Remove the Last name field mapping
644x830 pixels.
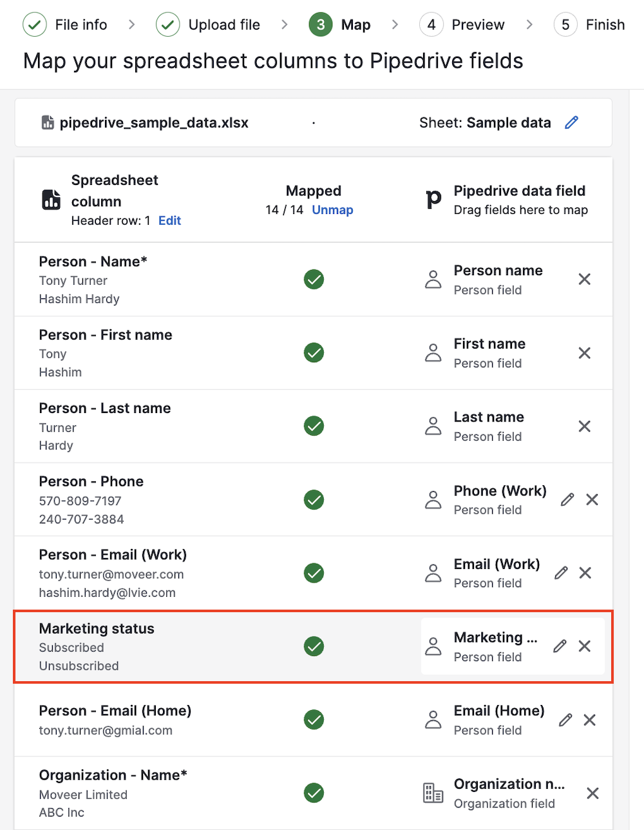click(584, 427)
